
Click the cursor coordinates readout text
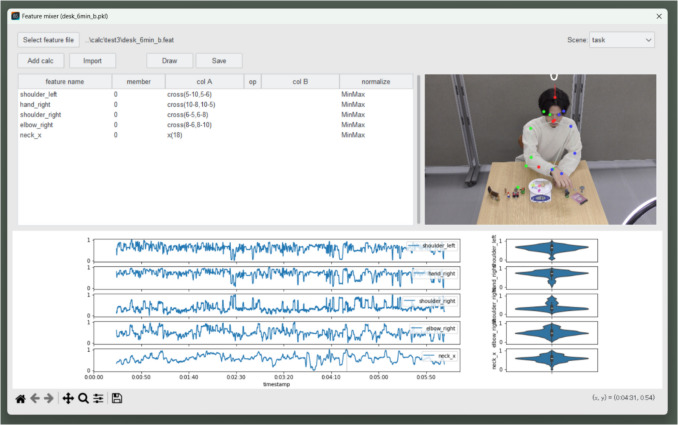coord(623,397)
